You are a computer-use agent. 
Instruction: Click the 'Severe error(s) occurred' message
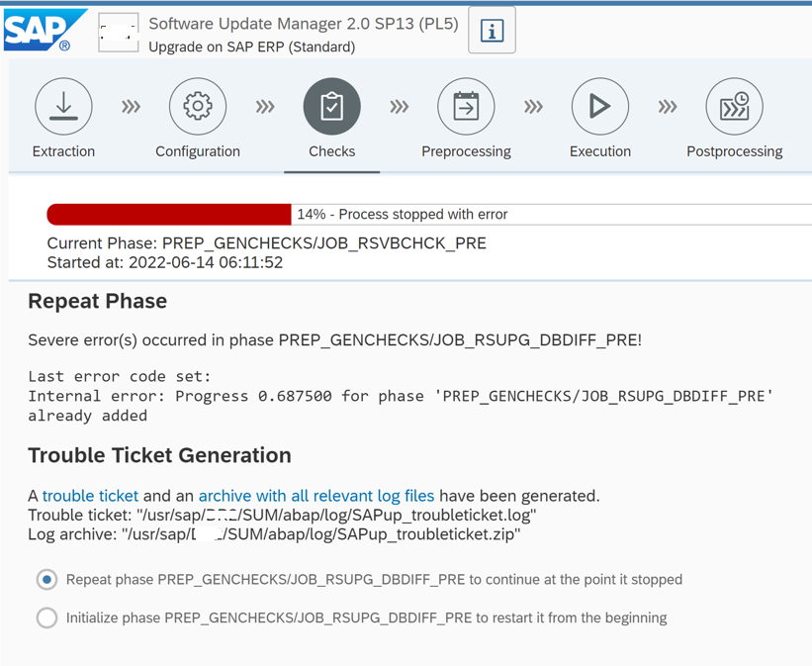(x=335, y=340)
